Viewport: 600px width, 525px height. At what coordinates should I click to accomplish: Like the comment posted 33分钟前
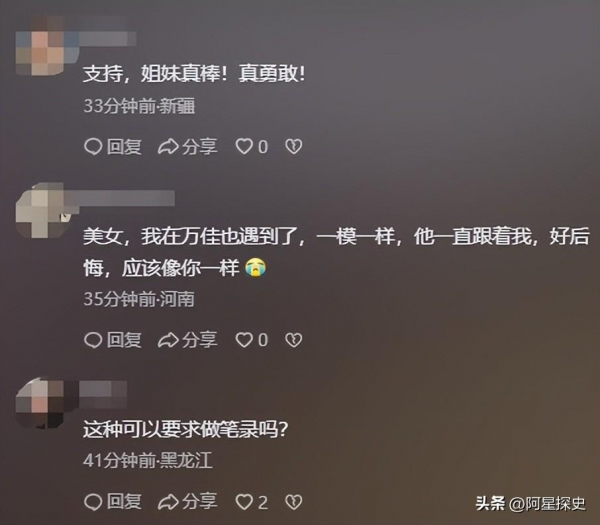[251, 147]
